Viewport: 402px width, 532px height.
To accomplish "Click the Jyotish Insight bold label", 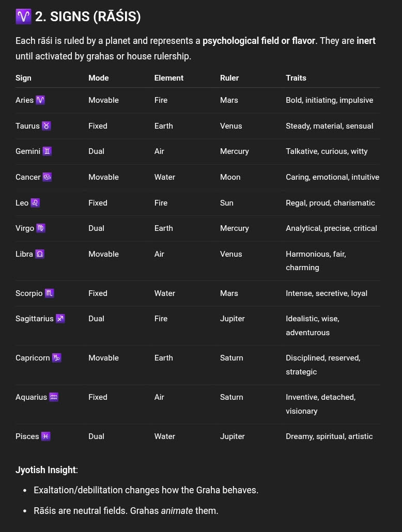I will pyautogui.click(x=46, y=470).
